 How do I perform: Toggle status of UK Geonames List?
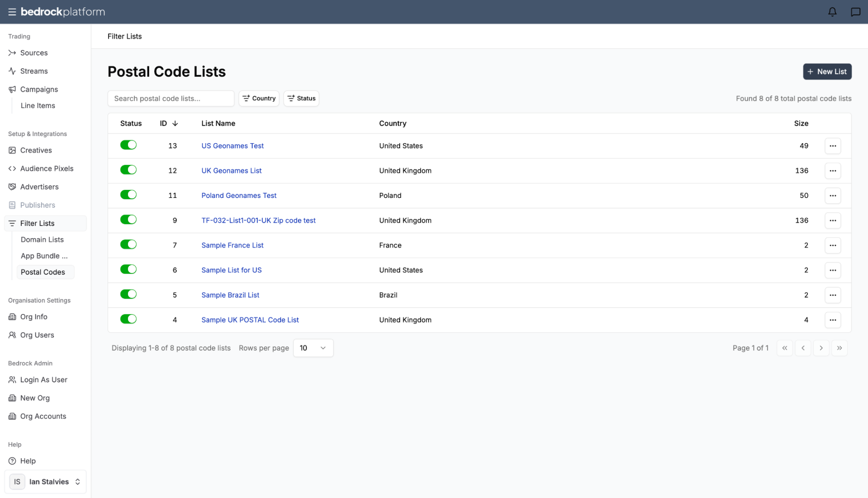128,170
